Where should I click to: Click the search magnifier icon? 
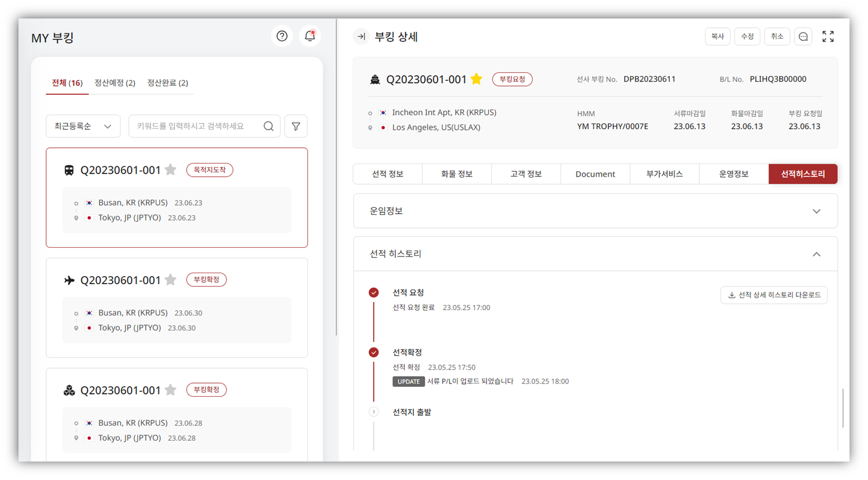269,126
